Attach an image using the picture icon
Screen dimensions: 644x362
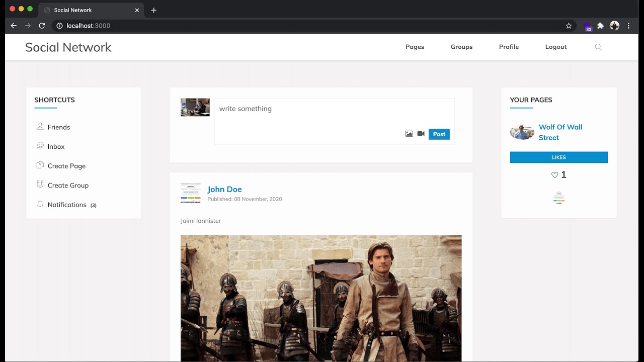409,134
